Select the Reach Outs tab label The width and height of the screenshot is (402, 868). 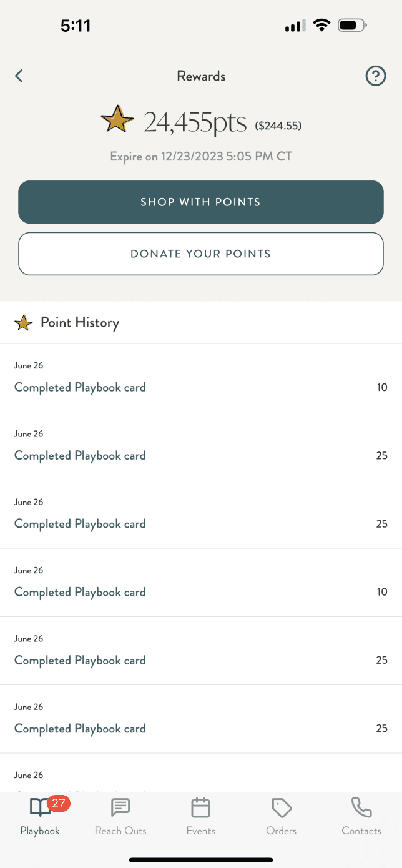click(120, 831)
